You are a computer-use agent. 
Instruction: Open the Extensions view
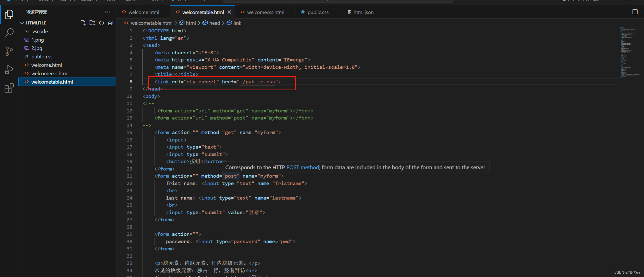[x=9, y=88]
